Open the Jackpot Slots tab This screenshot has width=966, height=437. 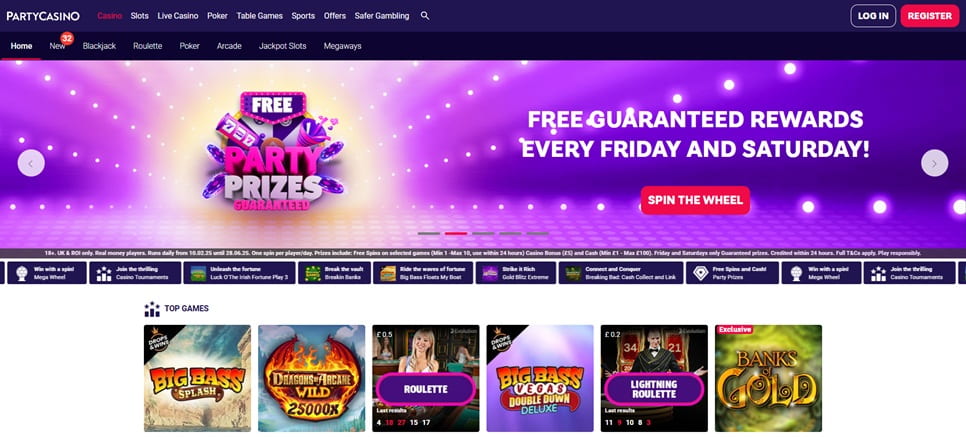pos(282,46)
